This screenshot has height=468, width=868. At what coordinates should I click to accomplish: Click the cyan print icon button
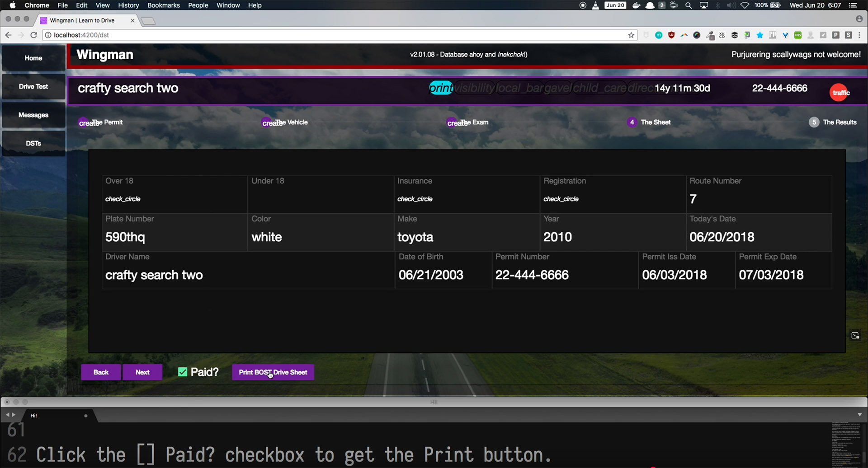(x=441, y=88)
